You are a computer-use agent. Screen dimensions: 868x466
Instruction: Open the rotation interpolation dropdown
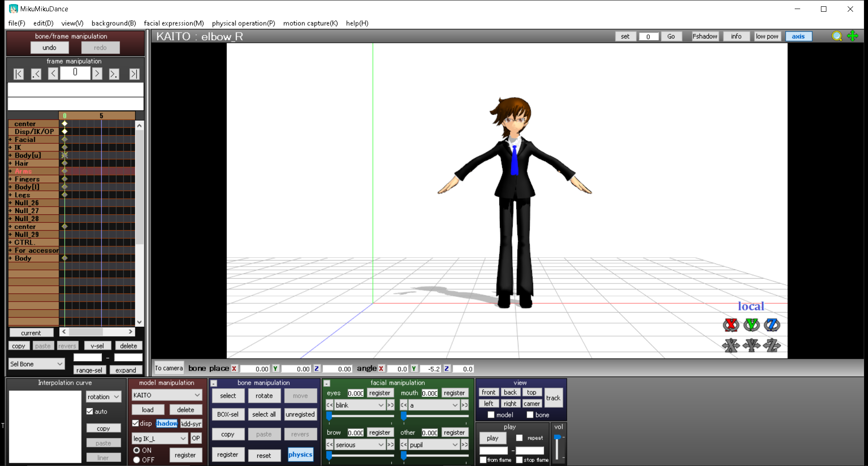[x=104, y=397]
